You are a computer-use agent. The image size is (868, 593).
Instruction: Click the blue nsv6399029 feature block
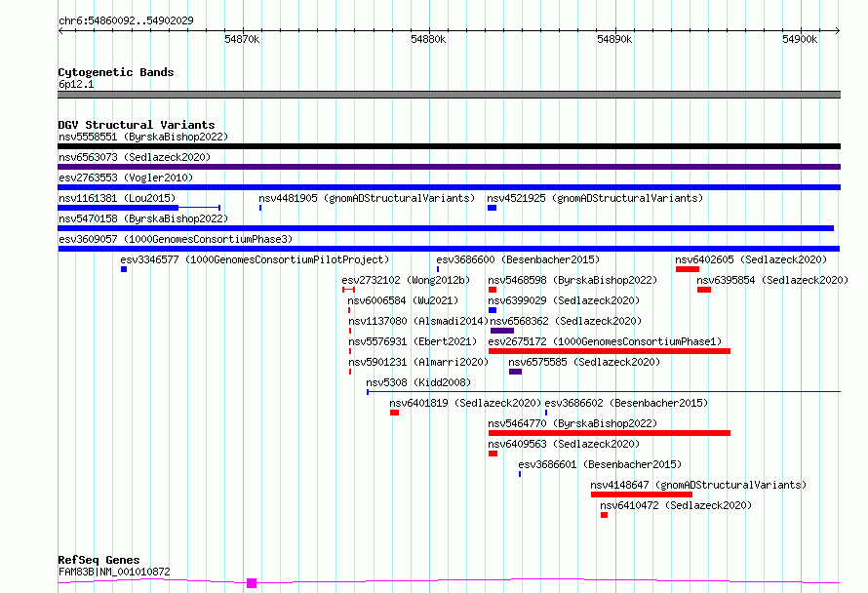pyautogui.click(x=493, y=310)
